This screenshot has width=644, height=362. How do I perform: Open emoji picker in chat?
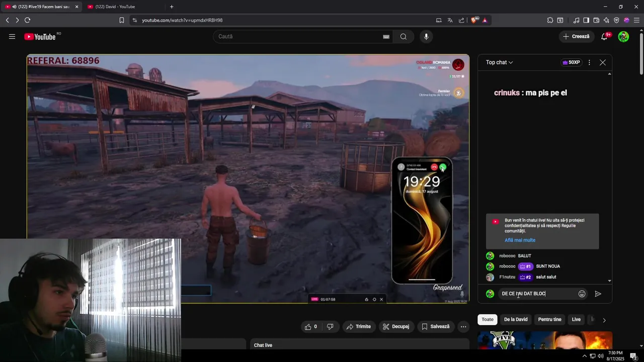click(x=582, y=294)
